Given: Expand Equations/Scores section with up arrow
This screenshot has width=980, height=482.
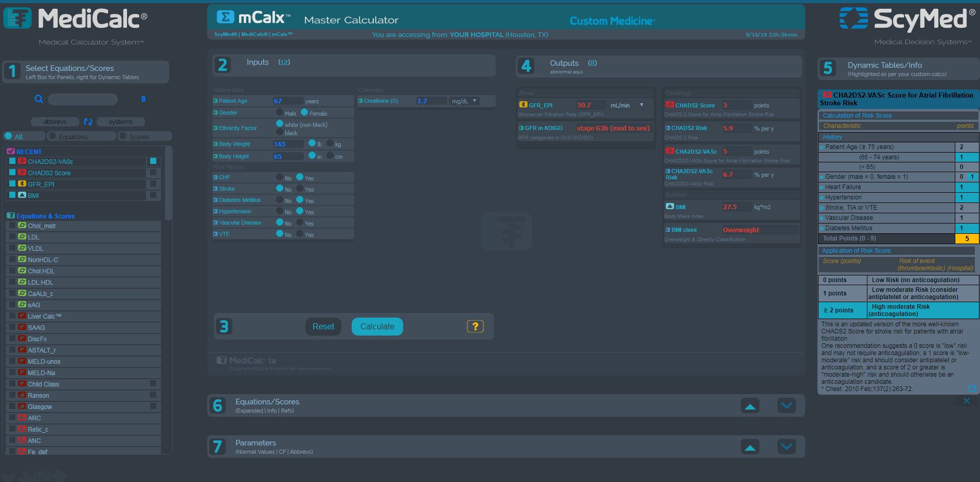Looking at the screenshot, I should tap(750, 406).
